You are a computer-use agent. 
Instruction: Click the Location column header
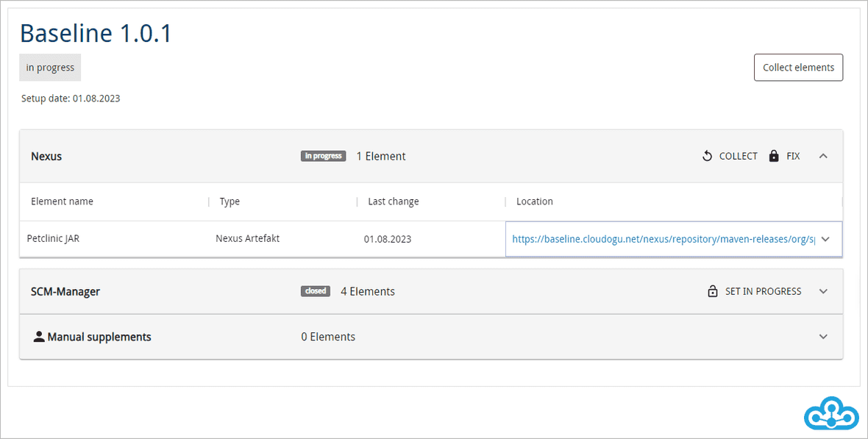pos(534,201)
